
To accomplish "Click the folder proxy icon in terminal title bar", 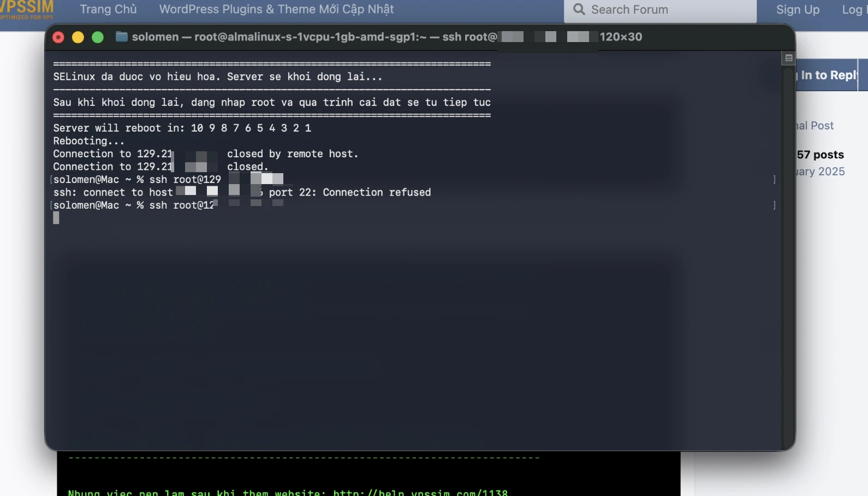I will pyautogui.click(x=121, y=37).
